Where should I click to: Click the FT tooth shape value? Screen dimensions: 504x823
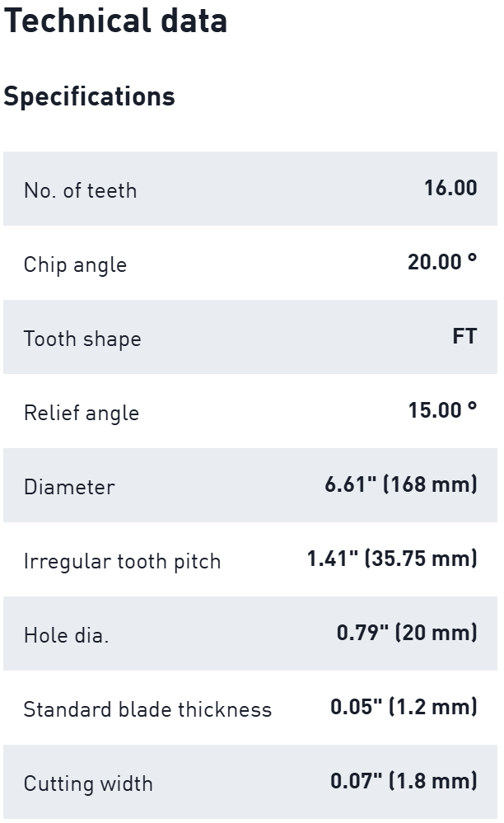464,336
